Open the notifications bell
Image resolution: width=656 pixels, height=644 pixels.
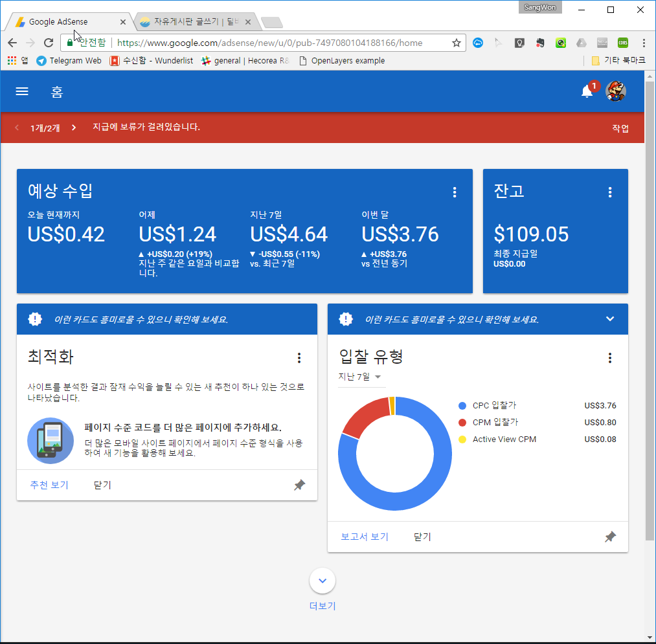pos(587,92)
